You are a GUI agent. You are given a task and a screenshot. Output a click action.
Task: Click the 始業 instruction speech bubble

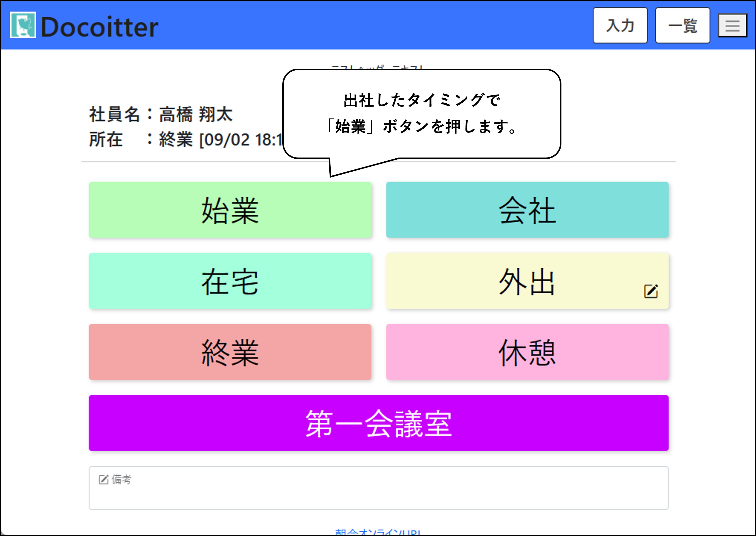coord(421,114)
